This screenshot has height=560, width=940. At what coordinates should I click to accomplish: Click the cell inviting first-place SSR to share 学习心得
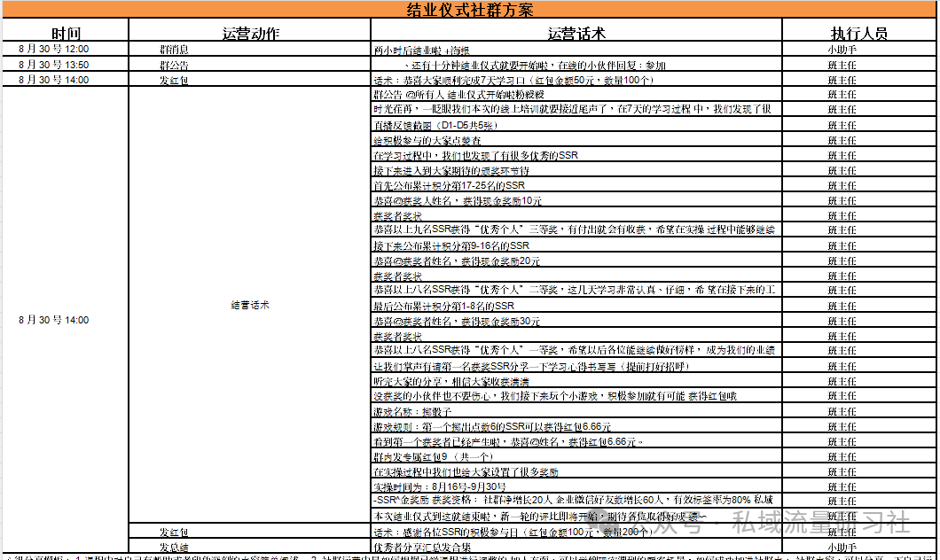[576, 366]
